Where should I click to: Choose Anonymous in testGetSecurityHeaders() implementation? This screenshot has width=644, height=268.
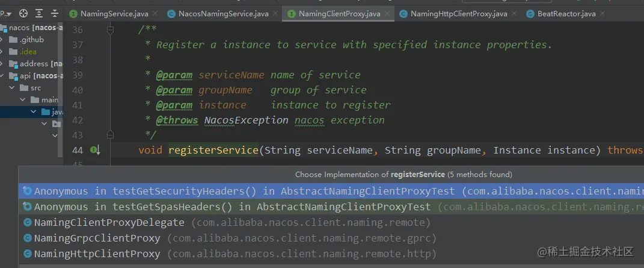coord(331,191)
